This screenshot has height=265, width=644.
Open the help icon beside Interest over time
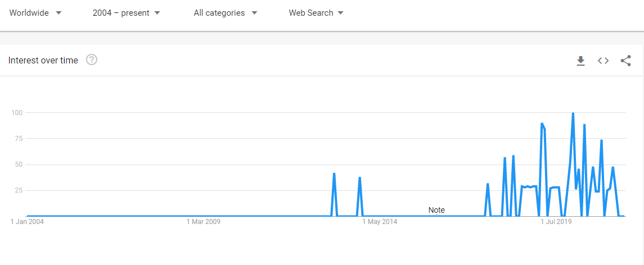(x=92, y=60)
